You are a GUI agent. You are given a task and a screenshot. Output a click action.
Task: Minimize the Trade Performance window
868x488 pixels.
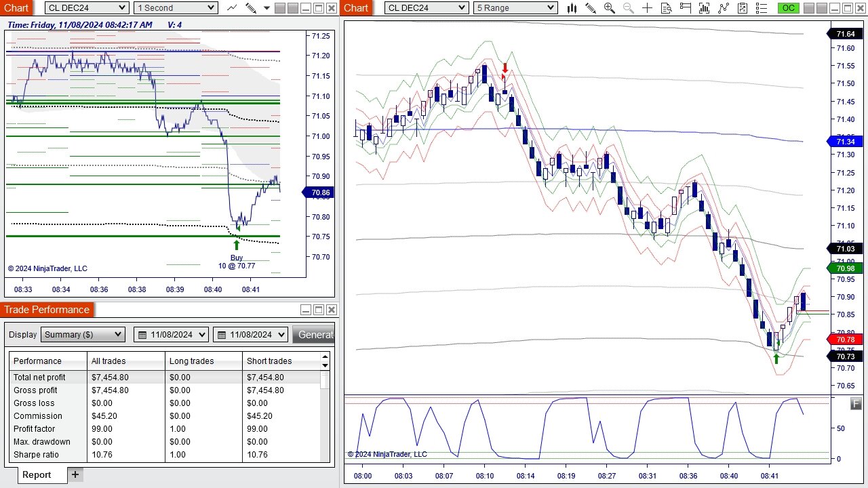pyautogui.click(x=306, y=310)
